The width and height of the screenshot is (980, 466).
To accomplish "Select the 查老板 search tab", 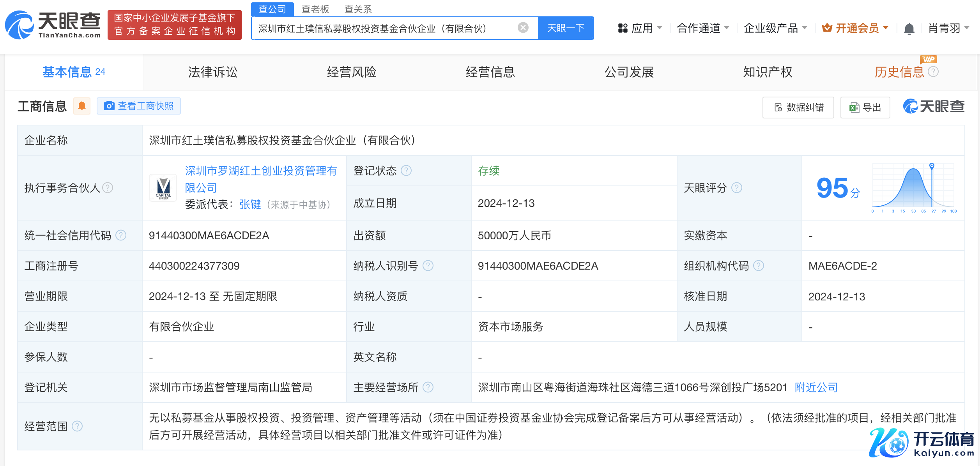I will [315, 9].
